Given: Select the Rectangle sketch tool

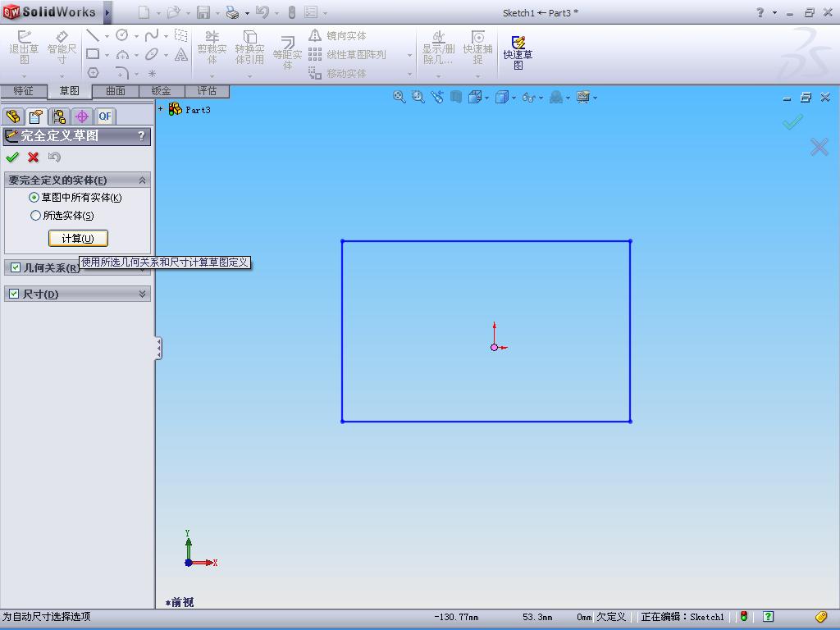Looking at the screenshot, I should coord(93,54).
